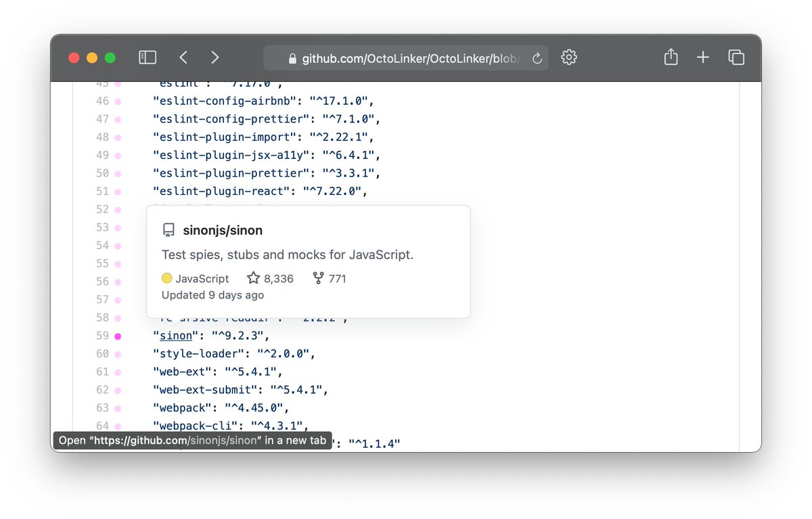Show tab overview icon
The height and width of the screenshot is (519, 812).
click(x=736, y=58)
